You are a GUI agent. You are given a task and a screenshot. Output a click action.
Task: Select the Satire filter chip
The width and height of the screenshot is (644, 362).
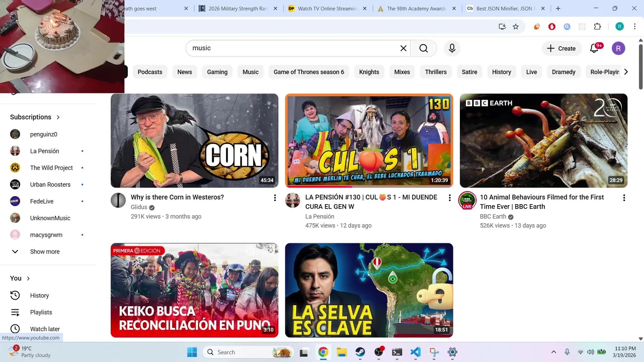coord(469,72)
